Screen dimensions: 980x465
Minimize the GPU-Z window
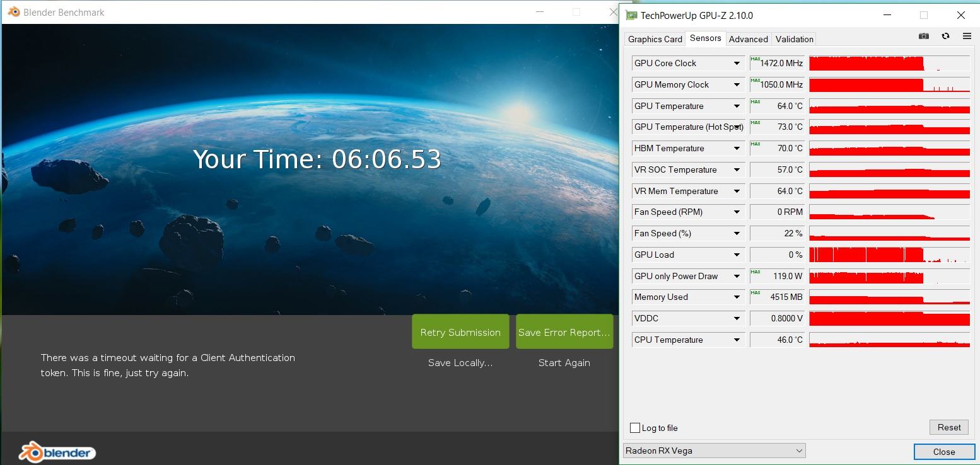887,15
